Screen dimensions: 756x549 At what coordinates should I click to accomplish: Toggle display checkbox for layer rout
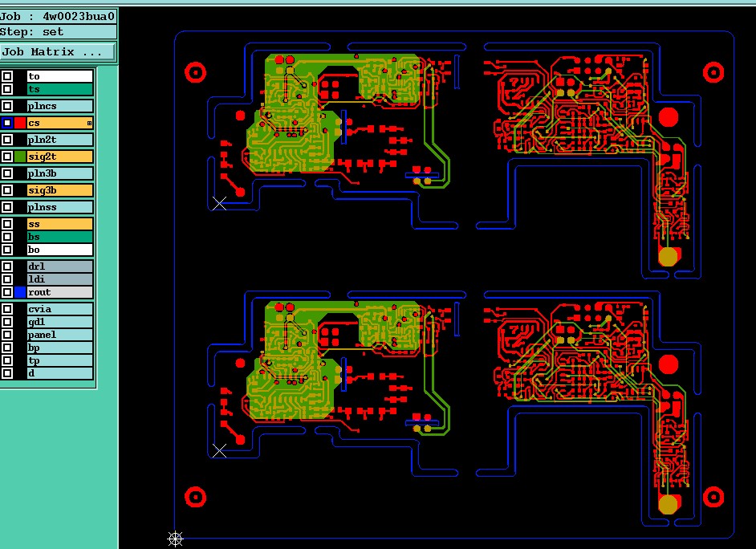tap(6, 292)
